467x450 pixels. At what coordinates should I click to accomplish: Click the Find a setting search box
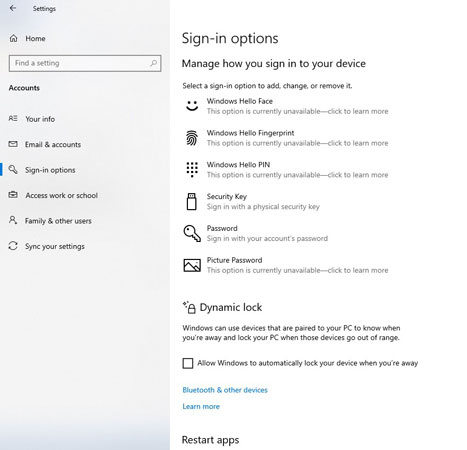85,63
